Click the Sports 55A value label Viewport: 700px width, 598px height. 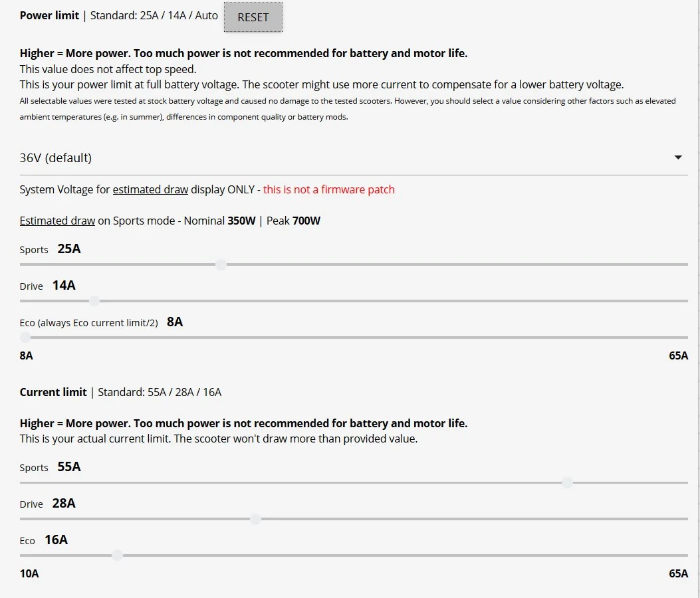click(x=69, y=466)
